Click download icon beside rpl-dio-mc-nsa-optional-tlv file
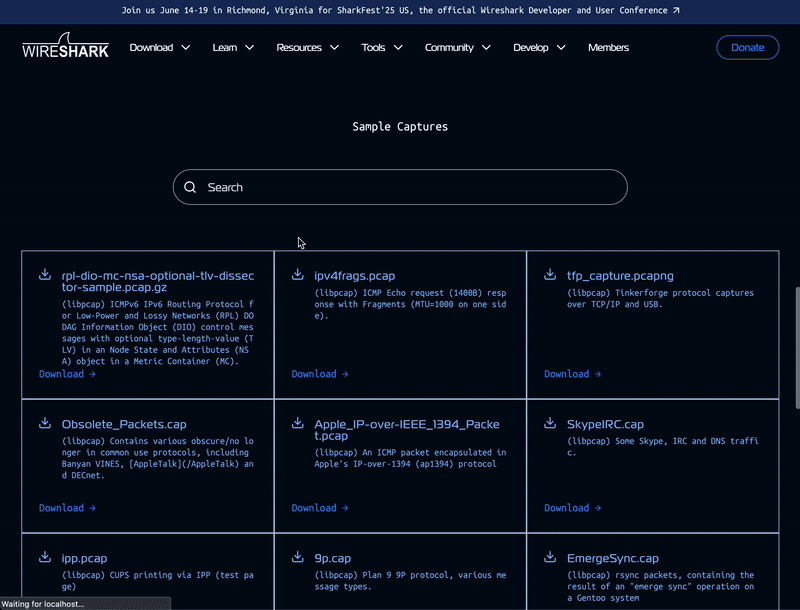800x610 pixels. point(45,274)
